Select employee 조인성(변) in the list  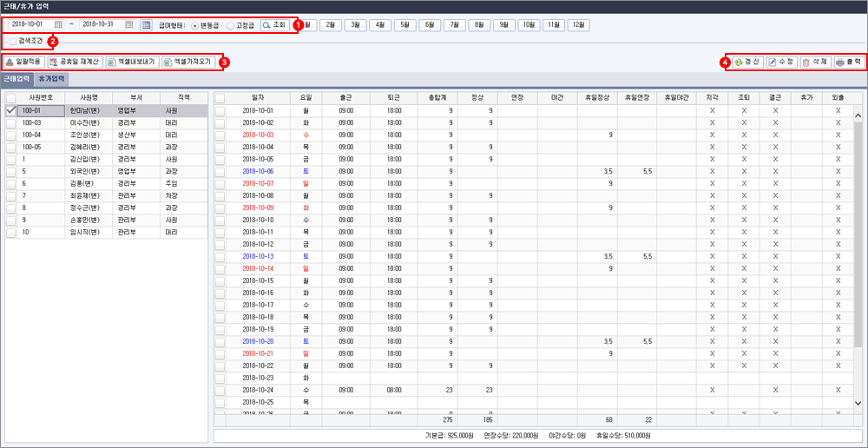[88, 135]
